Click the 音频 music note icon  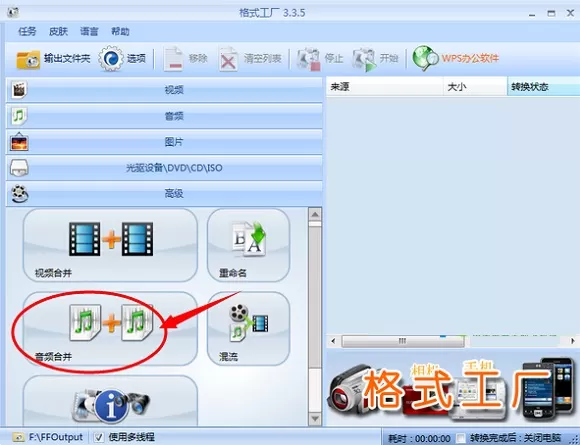click(19, 116)
